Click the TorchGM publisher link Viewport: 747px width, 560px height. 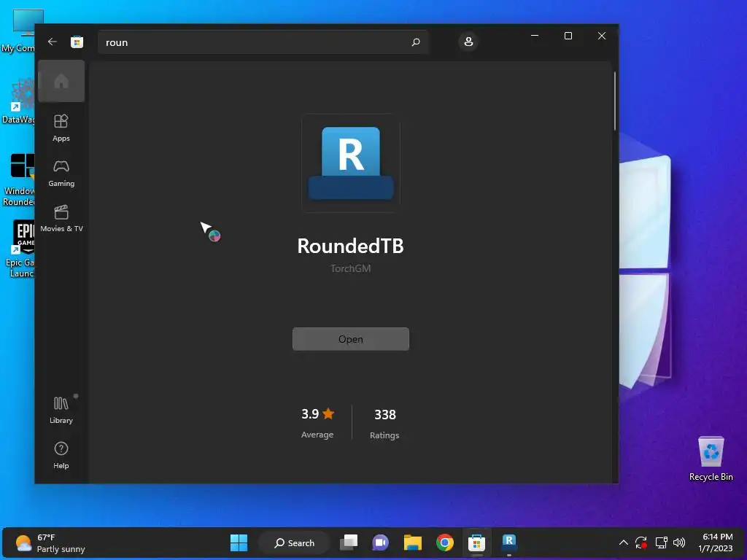(x=351, y=268)
